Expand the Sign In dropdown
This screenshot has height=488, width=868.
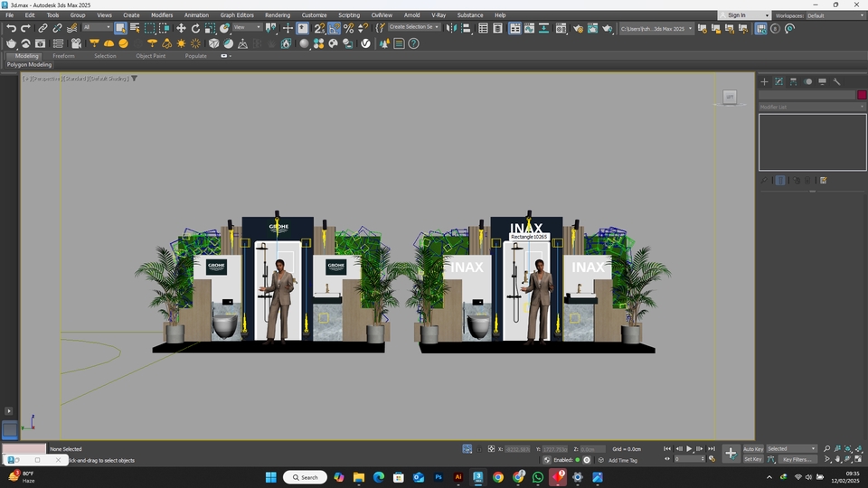(744, 15)
